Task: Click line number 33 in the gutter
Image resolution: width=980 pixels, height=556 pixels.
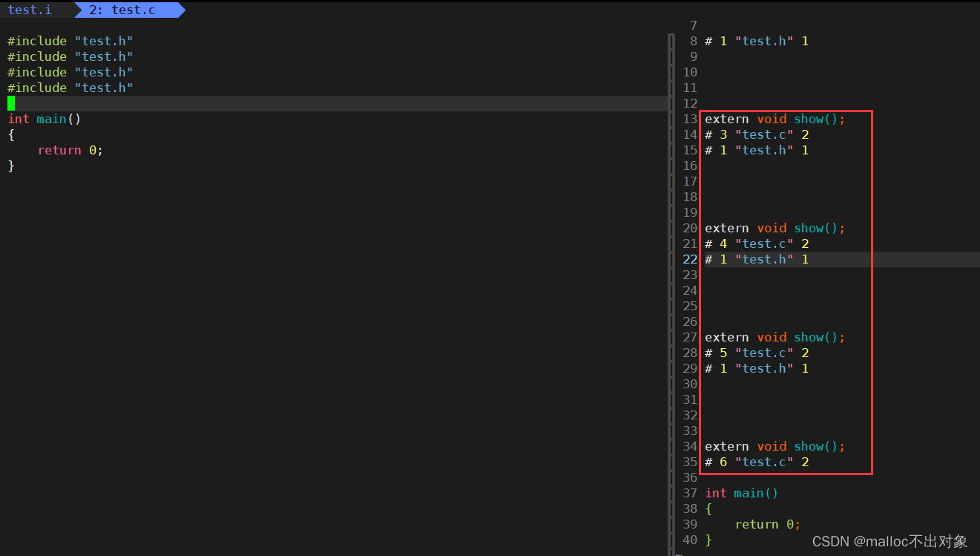Action: tap(690, 431)
